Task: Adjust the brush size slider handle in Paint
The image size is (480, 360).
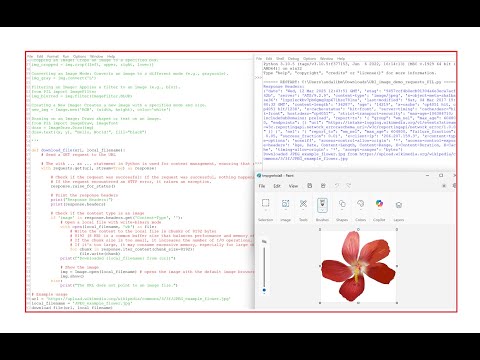Action: coord(264,290)
